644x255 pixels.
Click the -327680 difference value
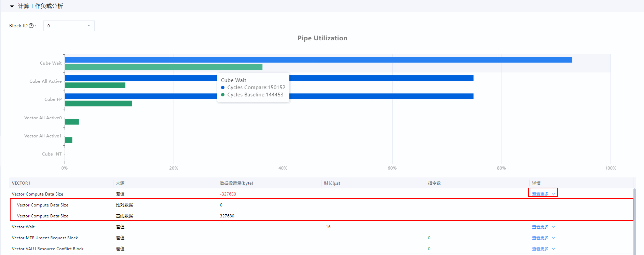pos(228,194)
